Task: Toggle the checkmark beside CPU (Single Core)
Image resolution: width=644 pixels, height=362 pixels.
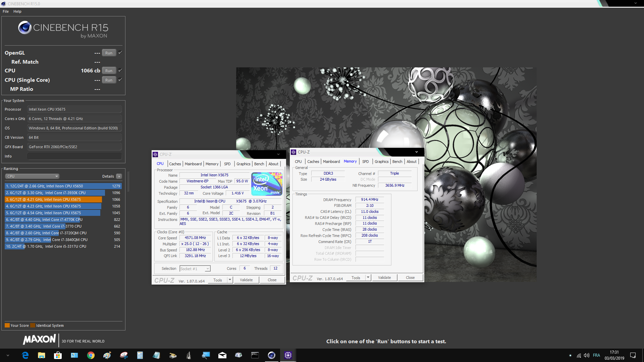Action: (120, 80)
